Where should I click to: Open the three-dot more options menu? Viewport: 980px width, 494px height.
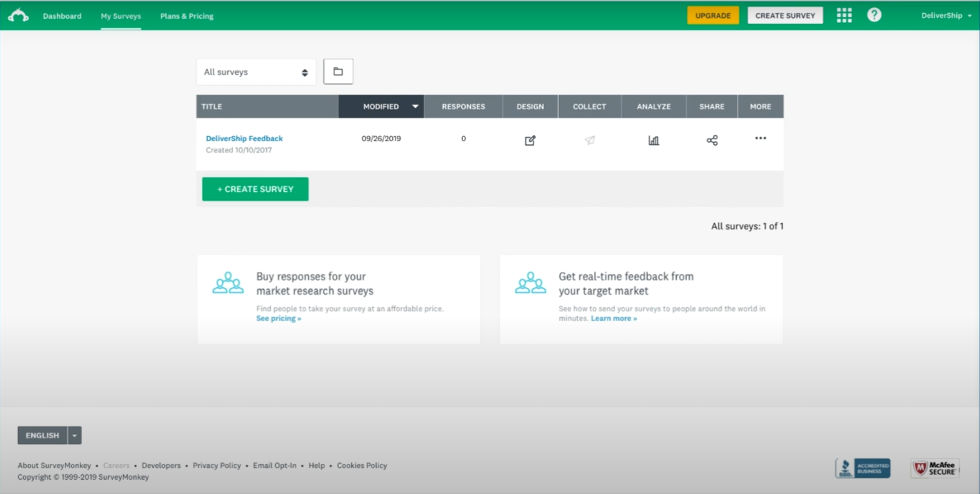761,138
